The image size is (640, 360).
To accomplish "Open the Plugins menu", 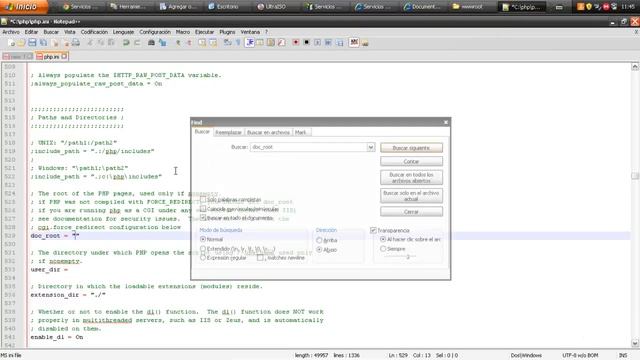I will point(227,32).
